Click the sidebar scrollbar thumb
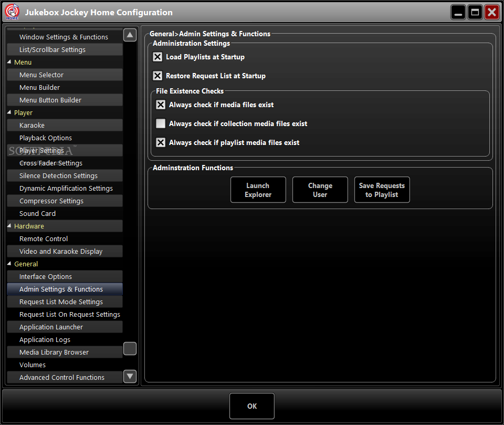The height and width of the screenshot is (425, 504). (x=130, y=348)
